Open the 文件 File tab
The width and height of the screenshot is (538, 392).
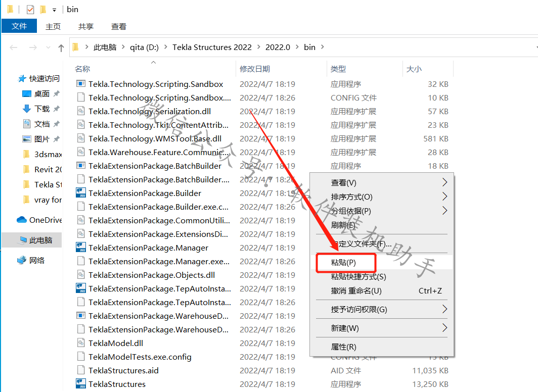pyautogui.click(x=19, y=26)
